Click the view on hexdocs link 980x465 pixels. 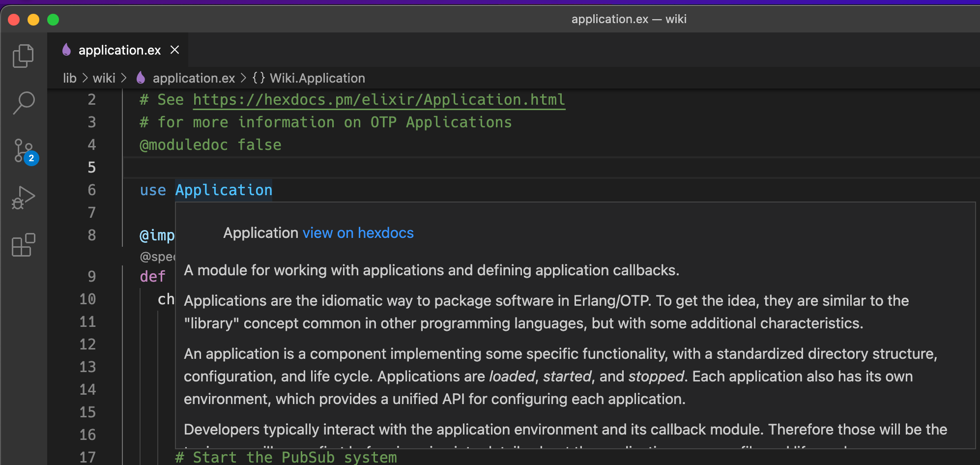tap(358, 232)
